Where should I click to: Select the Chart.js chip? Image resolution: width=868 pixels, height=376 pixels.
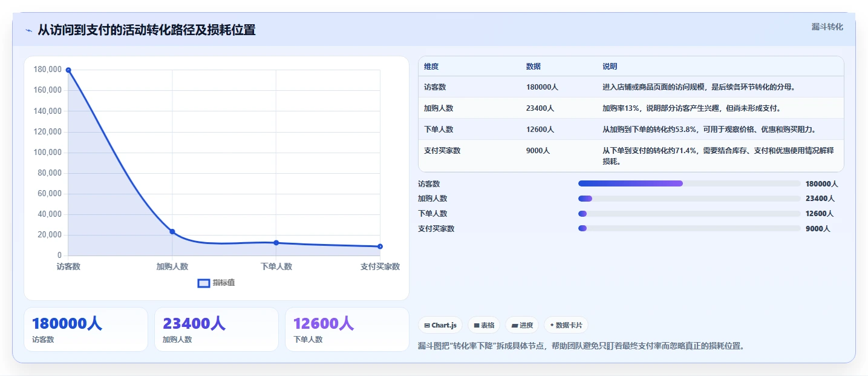(x=440, y=325)
